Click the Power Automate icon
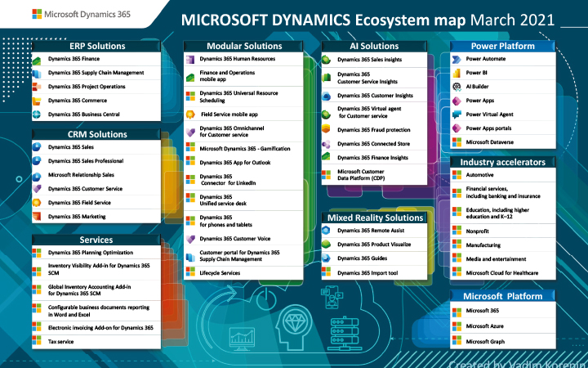 [457, 60]
